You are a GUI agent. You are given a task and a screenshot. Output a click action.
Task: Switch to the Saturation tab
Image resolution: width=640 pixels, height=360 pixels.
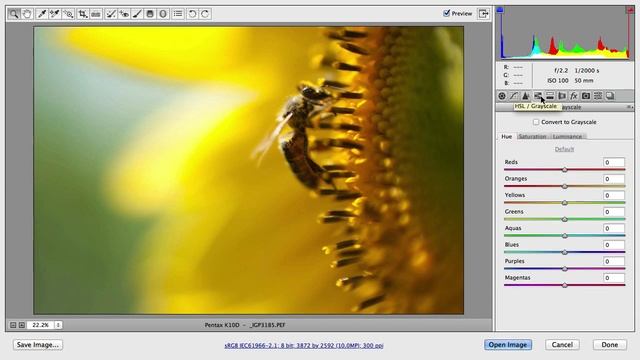point(533,137)
